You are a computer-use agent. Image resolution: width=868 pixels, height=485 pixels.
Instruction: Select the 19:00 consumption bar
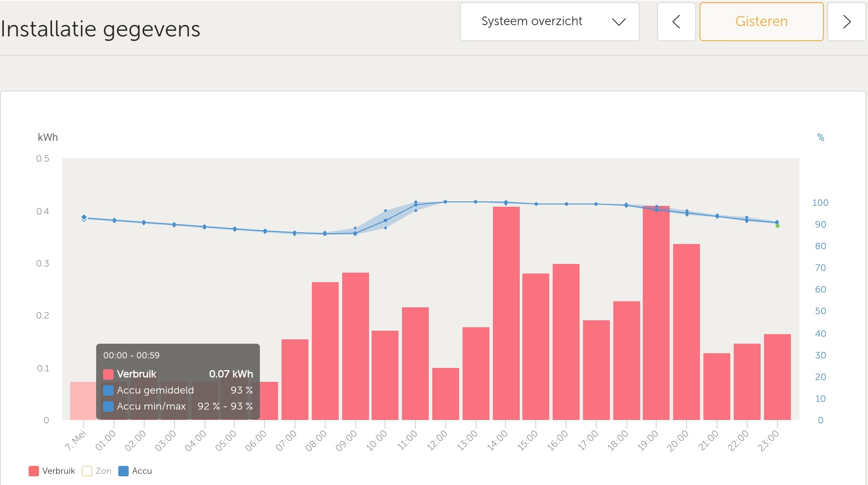click(x=656, y=313)
